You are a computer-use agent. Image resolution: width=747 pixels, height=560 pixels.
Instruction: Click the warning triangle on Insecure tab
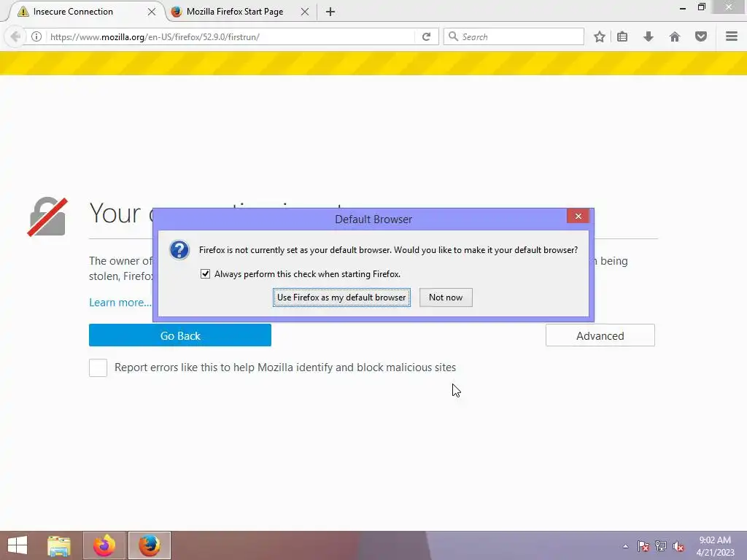tap(23, 12)
